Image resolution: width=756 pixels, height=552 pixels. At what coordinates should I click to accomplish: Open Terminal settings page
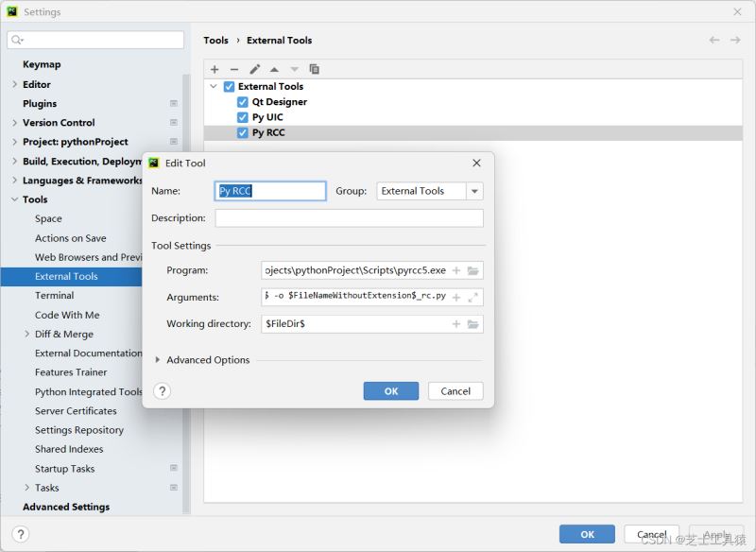coord(54,295)
